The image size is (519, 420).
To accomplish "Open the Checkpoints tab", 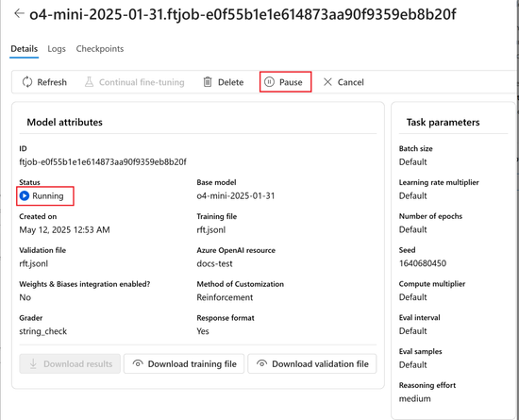I will [100, 49].
